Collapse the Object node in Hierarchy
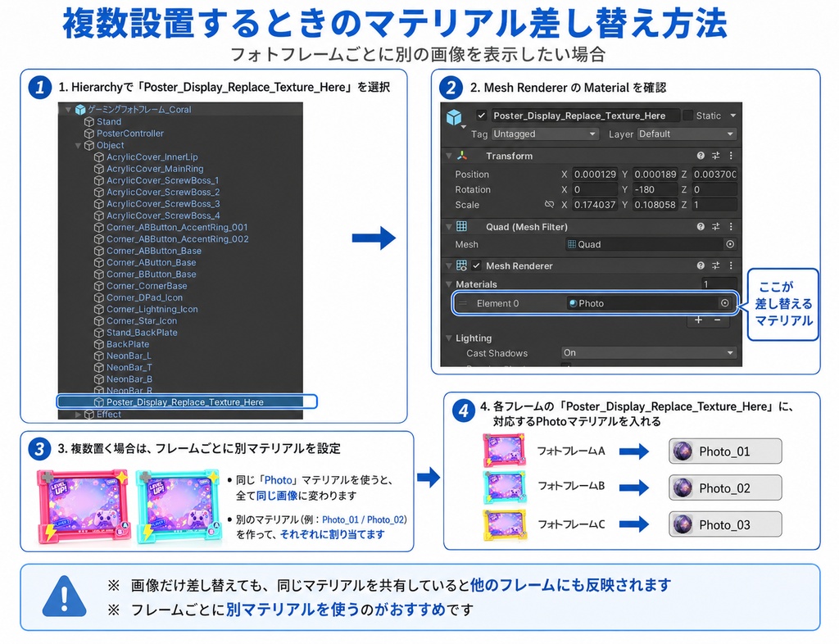 [x=78, y=145]
